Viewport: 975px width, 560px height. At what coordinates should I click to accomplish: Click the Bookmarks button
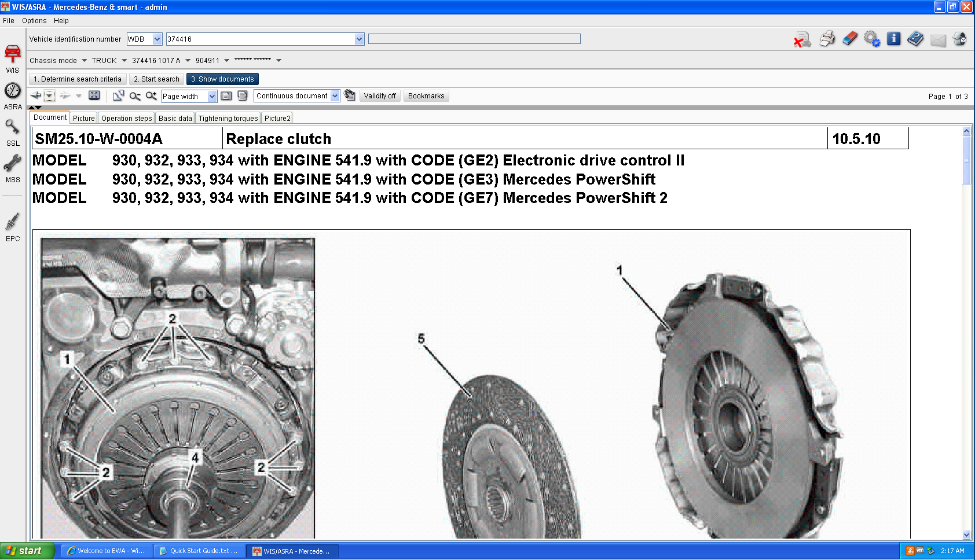coord(426,96)
